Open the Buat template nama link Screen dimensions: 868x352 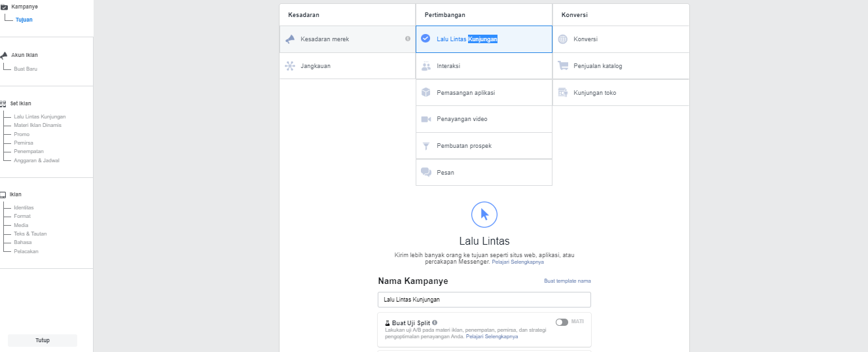coord(568,281)
